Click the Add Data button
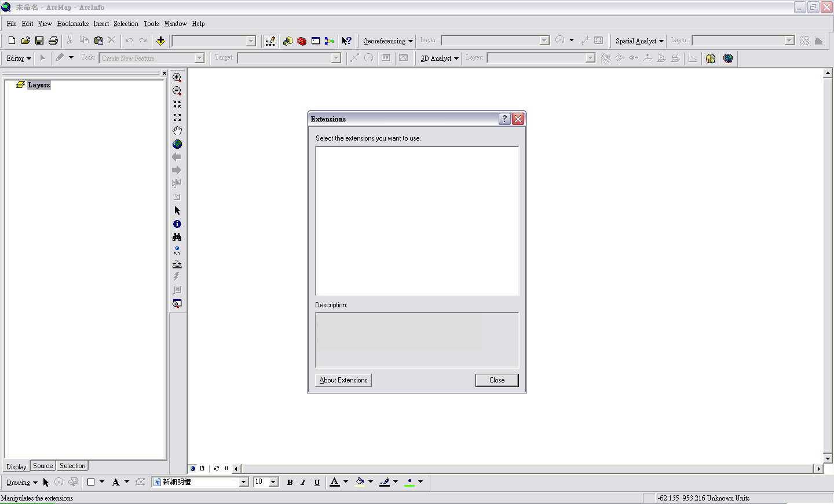Viewport: 834px width, 504px height. pyautogui.click(x=160, y=41)
